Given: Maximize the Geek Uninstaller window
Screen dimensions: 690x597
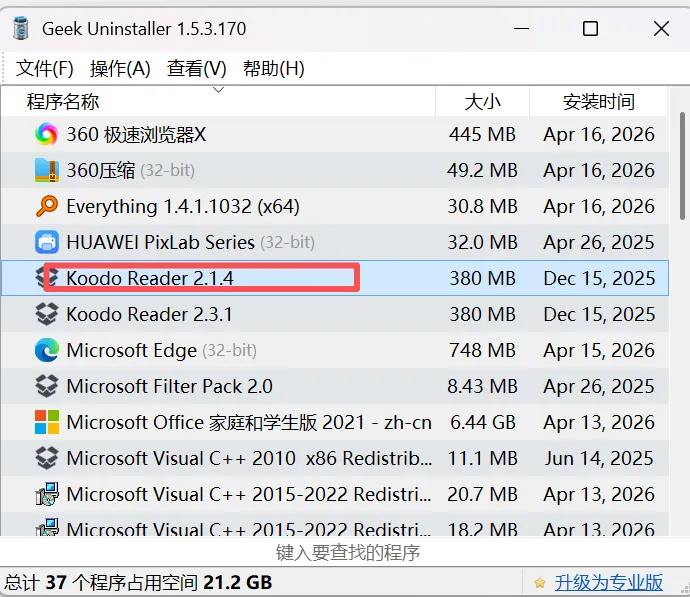Looking at the screenshot, I should [x=590, y=29].
